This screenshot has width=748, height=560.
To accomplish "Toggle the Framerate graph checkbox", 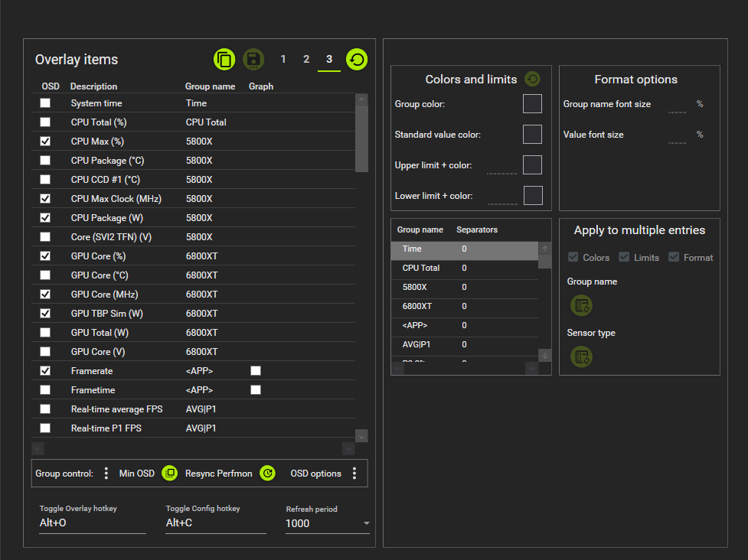I will click(256, 371).
